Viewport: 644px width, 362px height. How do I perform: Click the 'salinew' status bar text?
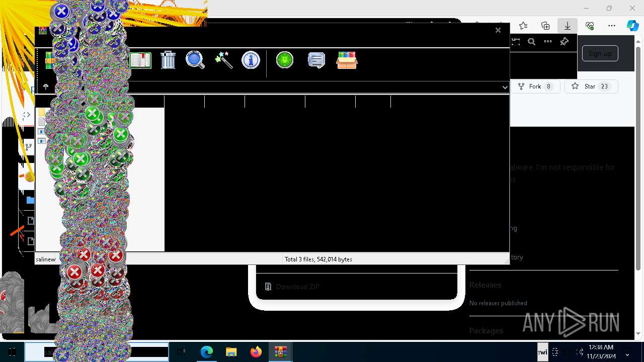point(46,259)
